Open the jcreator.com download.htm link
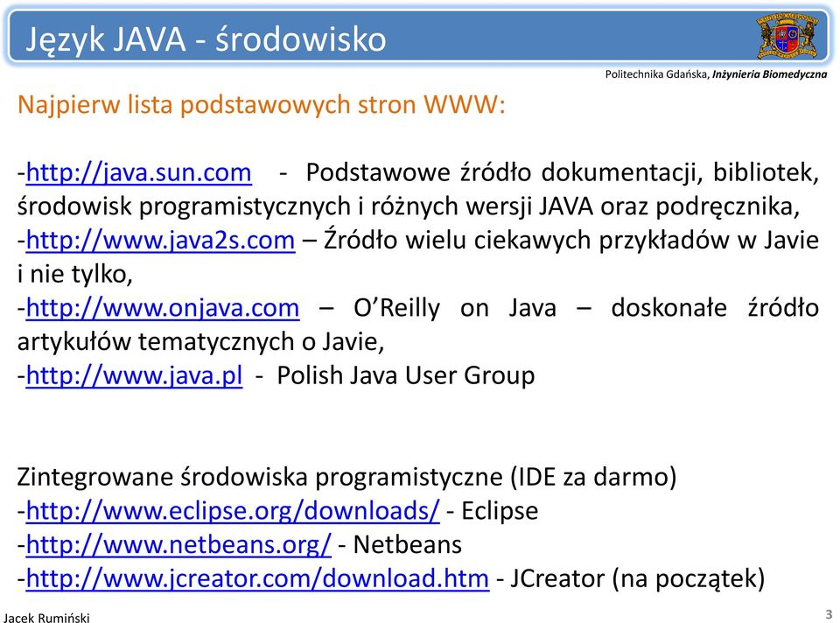The height and width of the screenshot is (623, 840). tap(257, 578)
